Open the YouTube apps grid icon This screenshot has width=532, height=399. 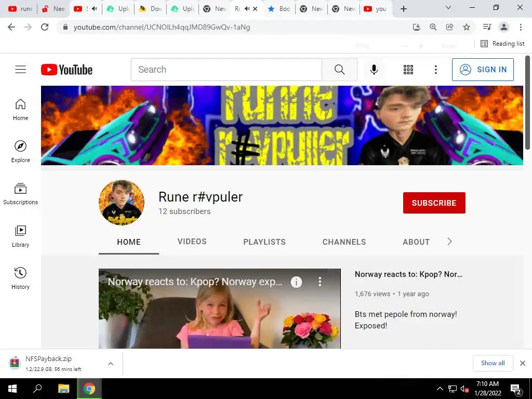point(408,70)
